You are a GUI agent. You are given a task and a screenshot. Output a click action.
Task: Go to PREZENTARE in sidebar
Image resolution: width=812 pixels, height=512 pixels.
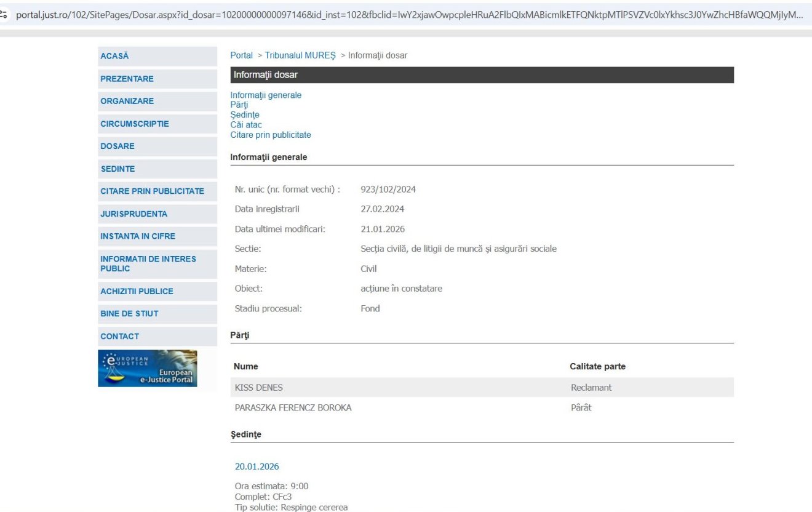coord(127,79)
